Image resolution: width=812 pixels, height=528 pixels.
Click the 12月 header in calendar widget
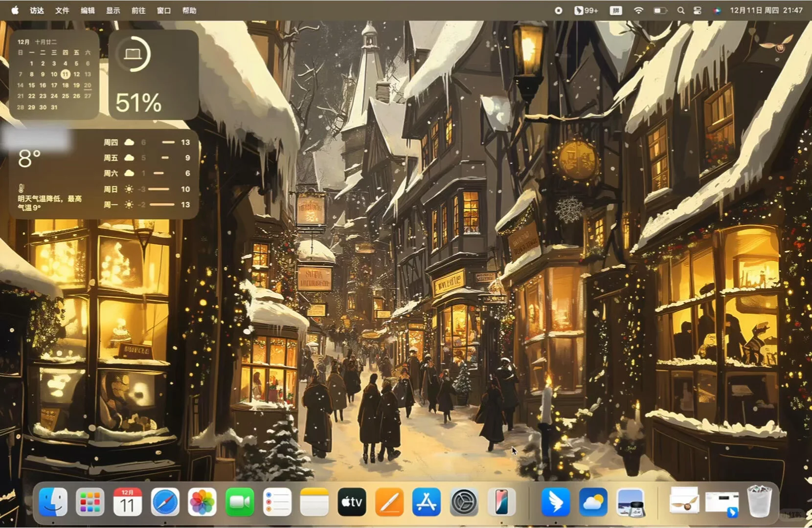[x=23, y=42]
